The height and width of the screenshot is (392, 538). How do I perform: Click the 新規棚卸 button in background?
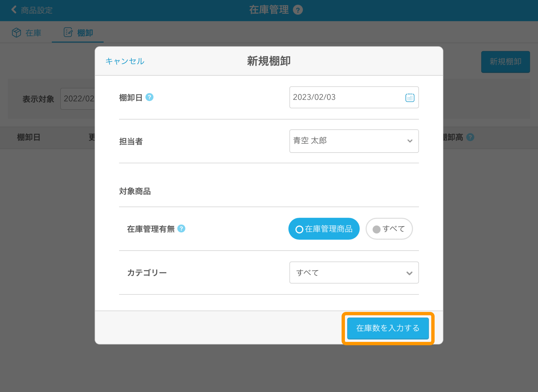(x=505, y=62)
